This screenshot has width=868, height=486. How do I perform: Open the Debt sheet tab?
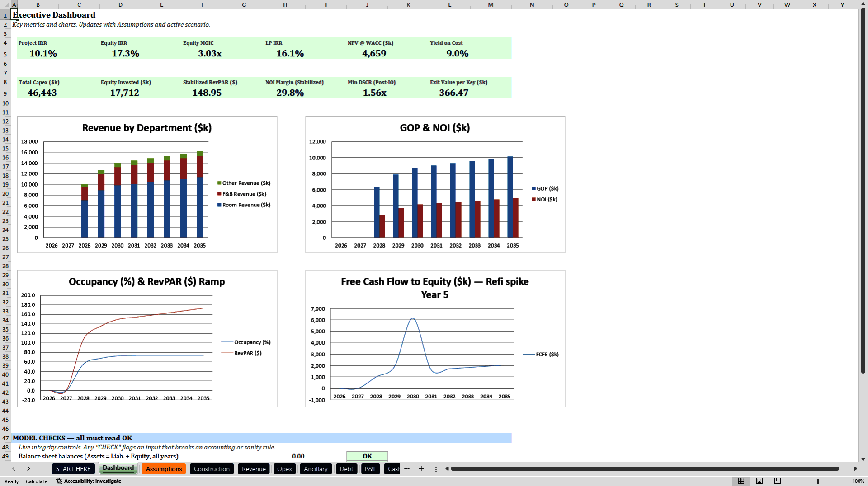(x=346, y=469)
